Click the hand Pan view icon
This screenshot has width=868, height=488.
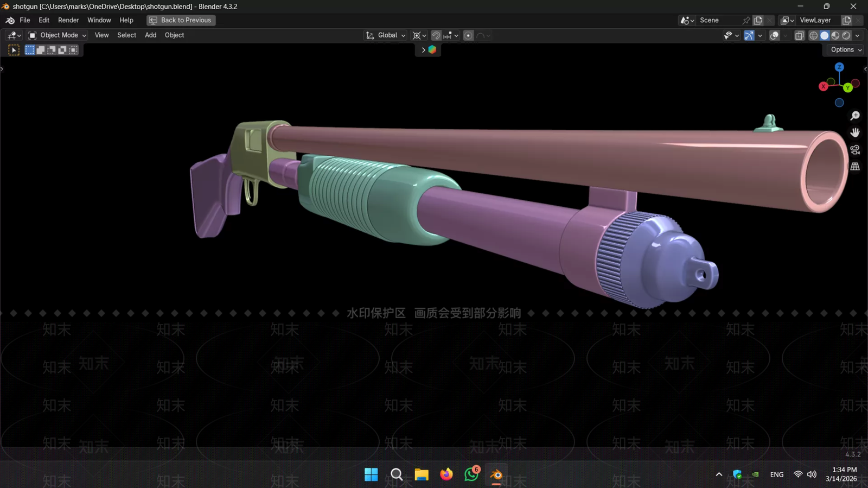(855, 132)
